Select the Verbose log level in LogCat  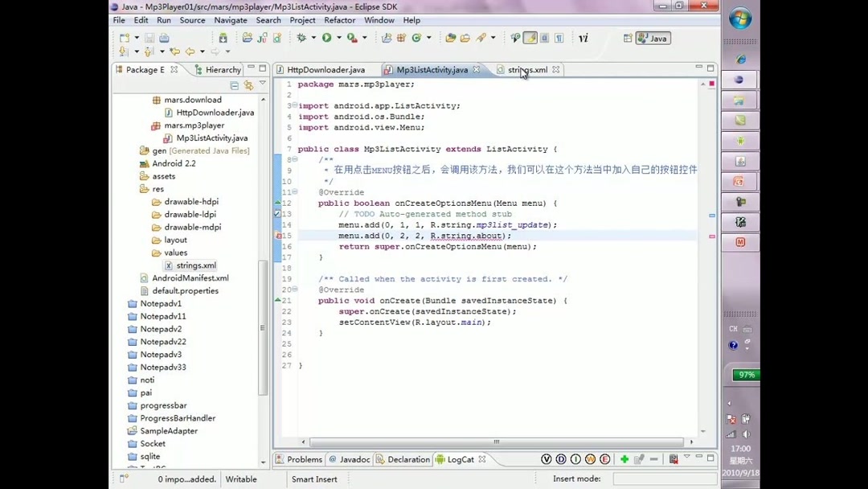coord(547,459)
